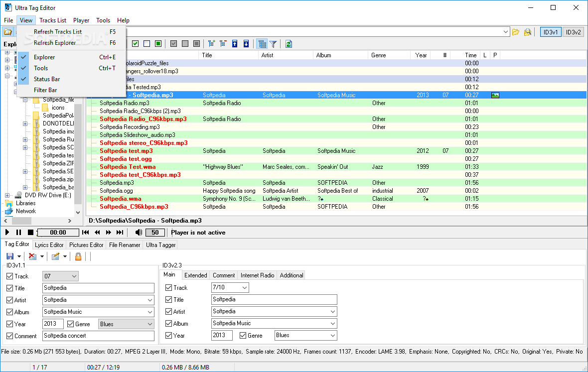Expand the DVD RW Drive (E:) node
The width and height of the screenshot is (588, 372).
tap(7, 195)
